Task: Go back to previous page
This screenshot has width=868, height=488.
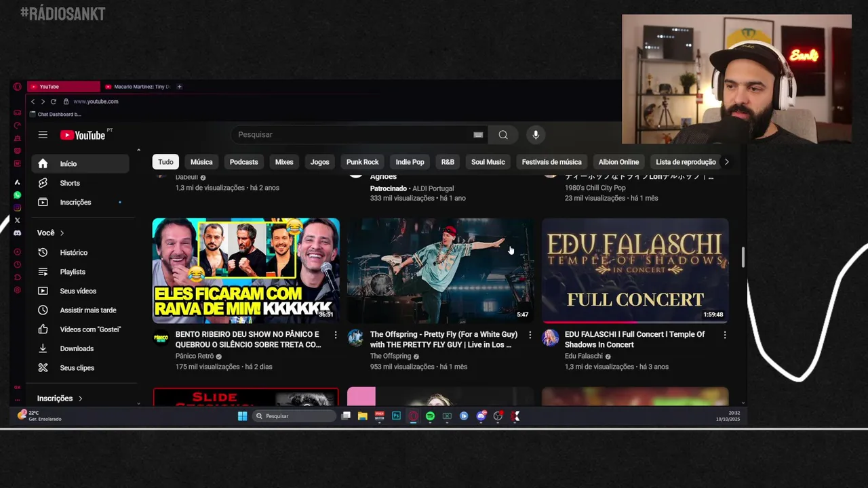Action: 33,102
